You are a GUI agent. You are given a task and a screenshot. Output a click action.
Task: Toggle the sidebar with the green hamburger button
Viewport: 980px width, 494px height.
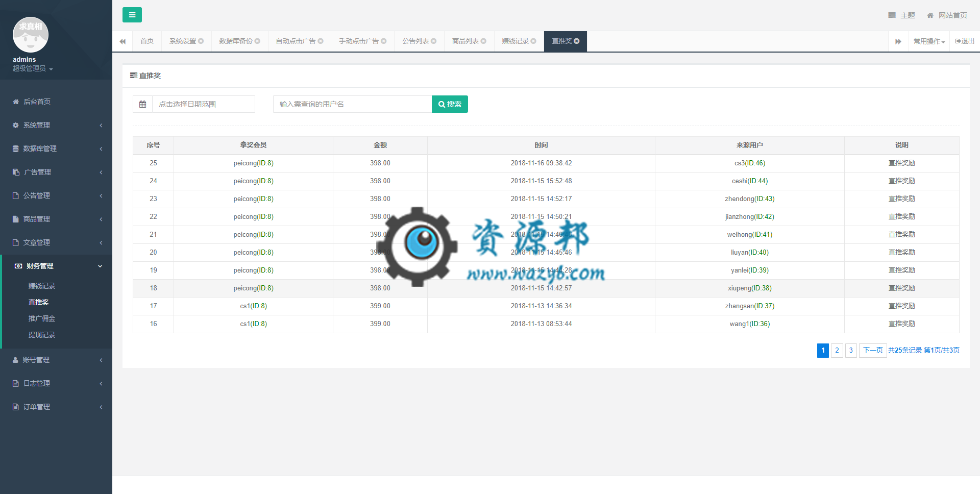pos(132,15)
